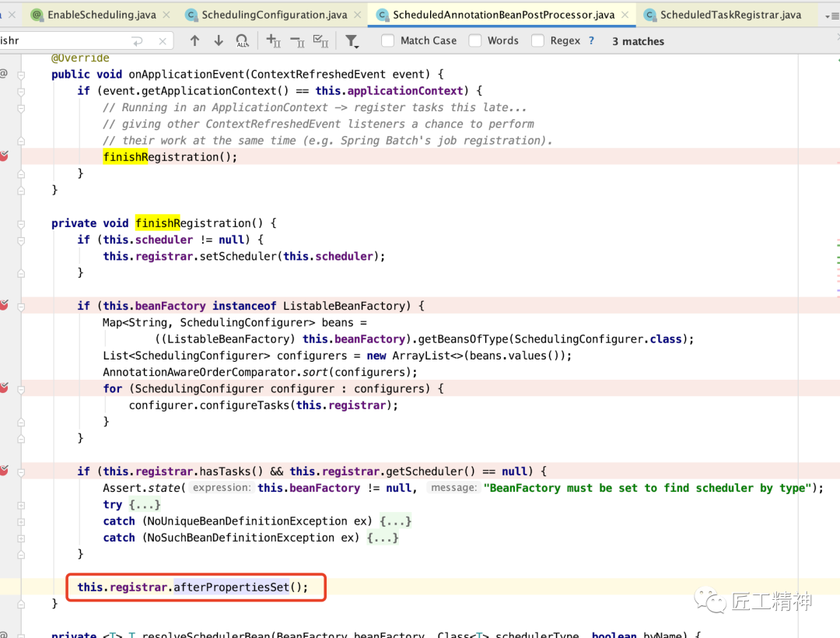
Task: Expand the folded try block marker
Action: click(x=21, y=505)
